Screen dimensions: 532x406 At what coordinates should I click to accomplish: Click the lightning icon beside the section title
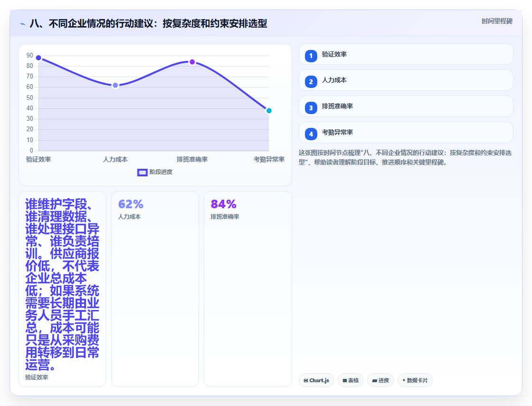[x=23, y=24]
